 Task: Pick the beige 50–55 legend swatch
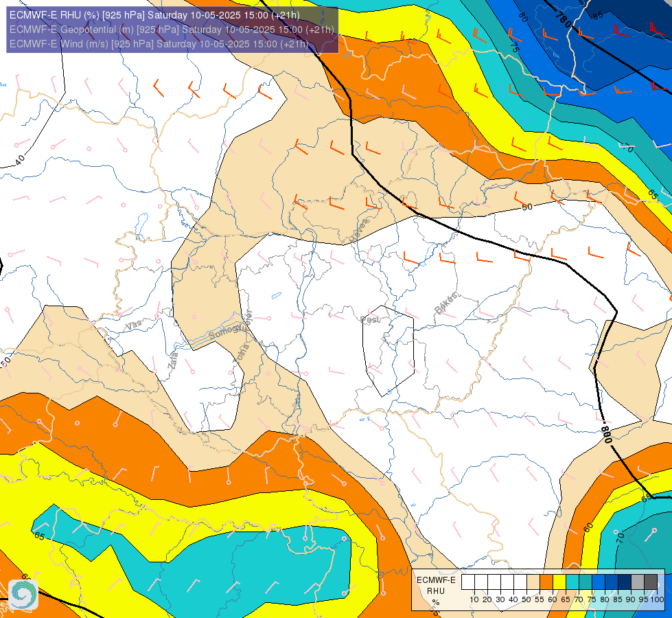click(533, 582)
